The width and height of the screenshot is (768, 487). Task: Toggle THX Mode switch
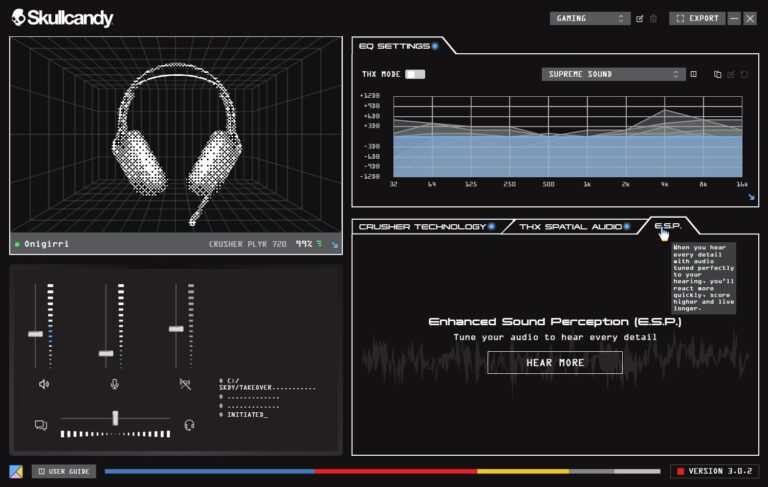pyautogui.click(x=414, y=74)
